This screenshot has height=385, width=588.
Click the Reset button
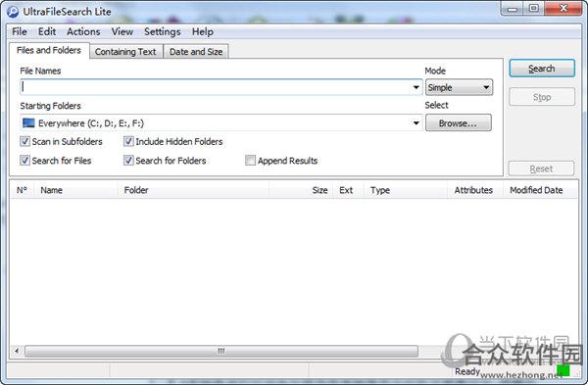541,169
